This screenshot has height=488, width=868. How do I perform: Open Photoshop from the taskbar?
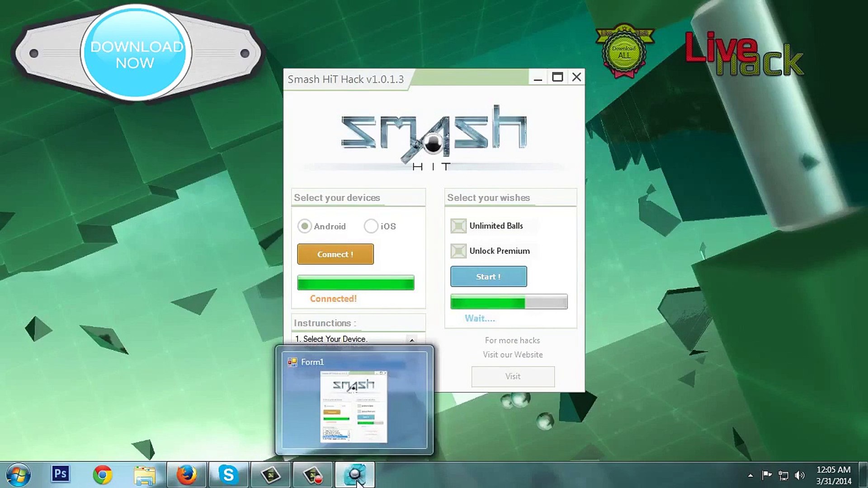tap(60, 474)
